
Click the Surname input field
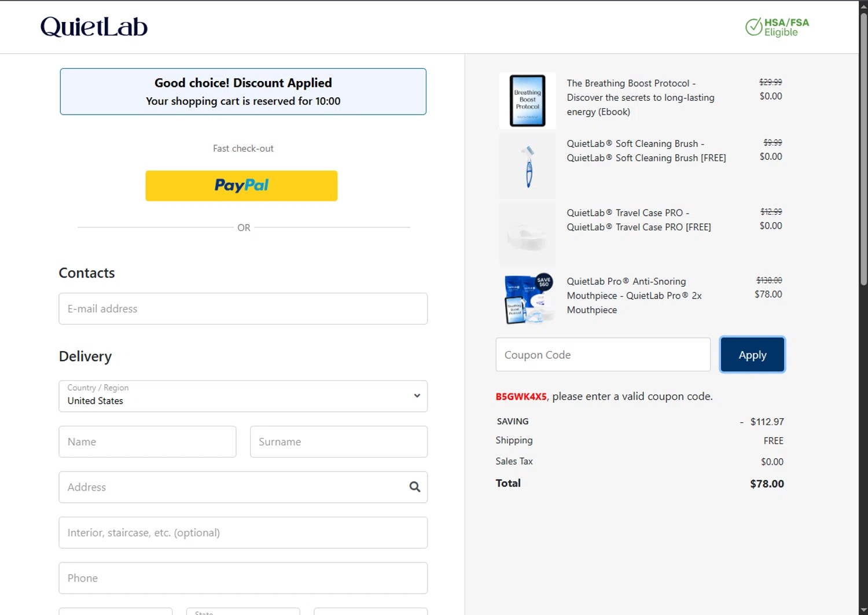coord(339,442)
